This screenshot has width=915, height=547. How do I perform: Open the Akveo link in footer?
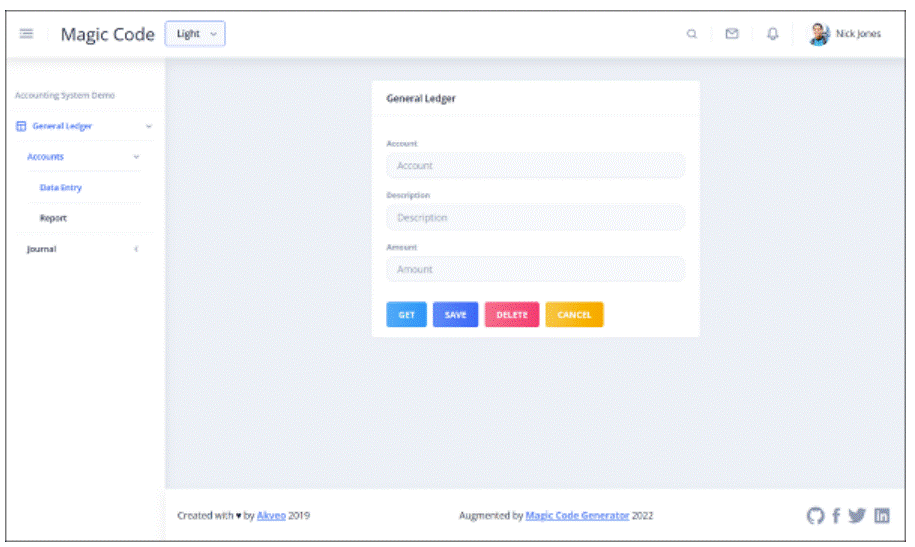[271, 515]
